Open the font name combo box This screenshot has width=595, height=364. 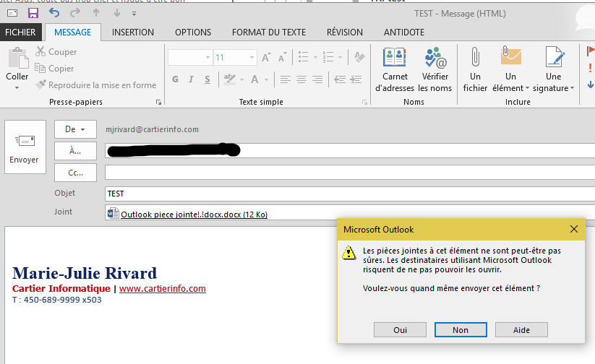(190, 58)
